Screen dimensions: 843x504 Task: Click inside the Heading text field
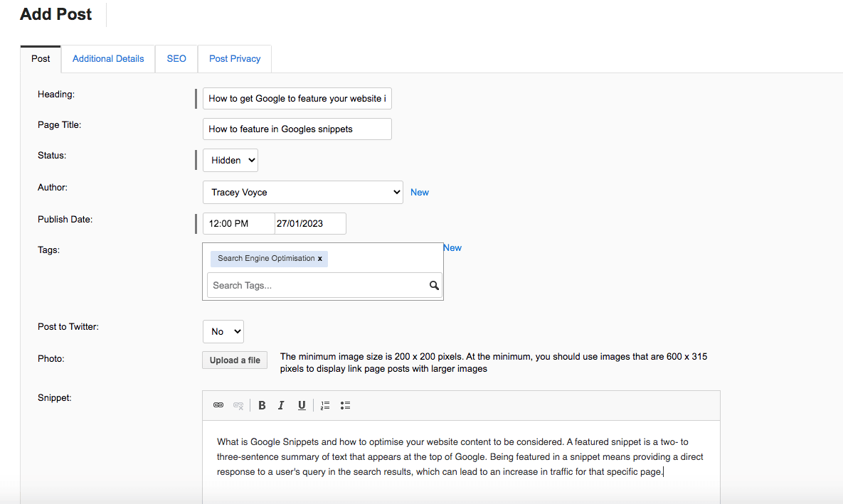(x=297, y=98)
